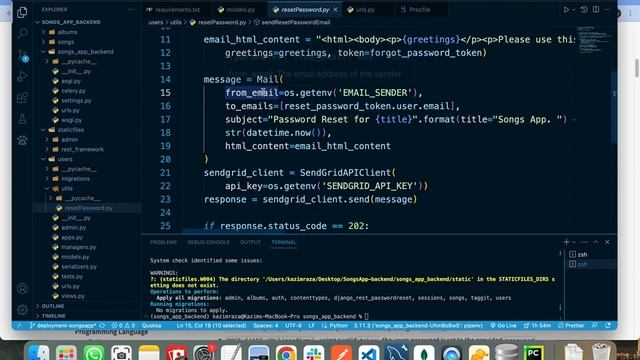Open settings.py in the explorer
The width and height of the screenshot is (640, 360).
pos(76,100)
